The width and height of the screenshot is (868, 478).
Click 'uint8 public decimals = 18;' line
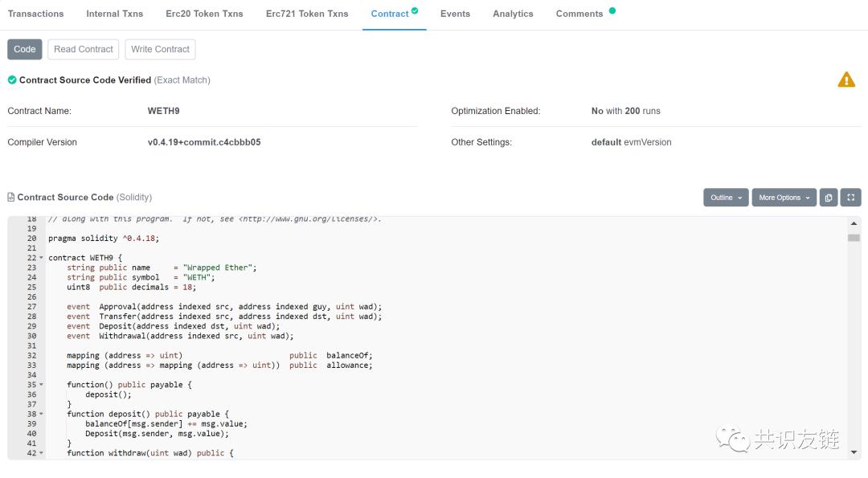point(131,287)
